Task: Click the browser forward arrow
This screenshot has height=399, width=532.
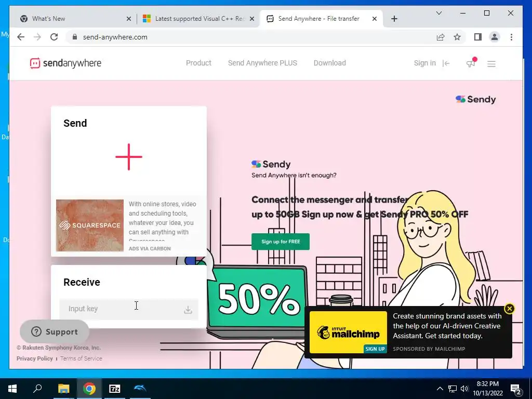Action: pyautogui.click(x=37, y=37)
